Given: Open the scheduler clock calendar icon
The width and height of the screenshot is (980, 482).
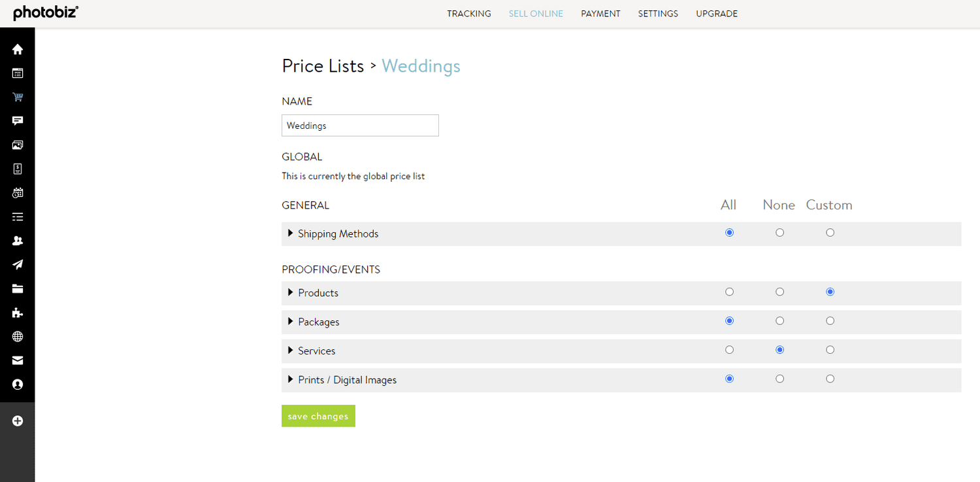Looking at the screenshot, I should point(18,192).
